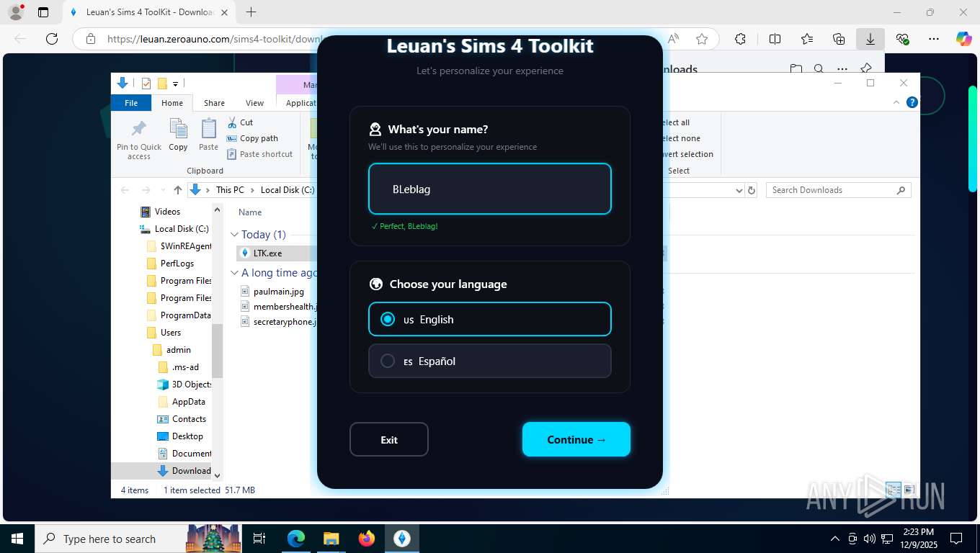
Task: Click the add to favorites star icon
Action: [702, 39]
